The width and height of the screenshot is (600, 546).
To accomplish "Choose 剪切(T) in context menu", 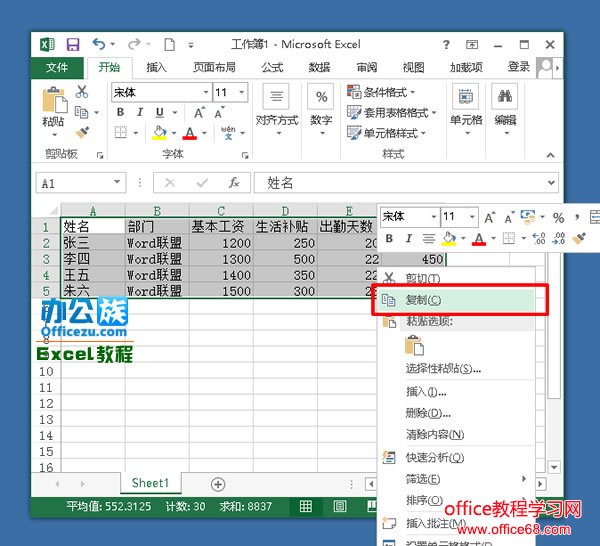I will pos(456,278).
